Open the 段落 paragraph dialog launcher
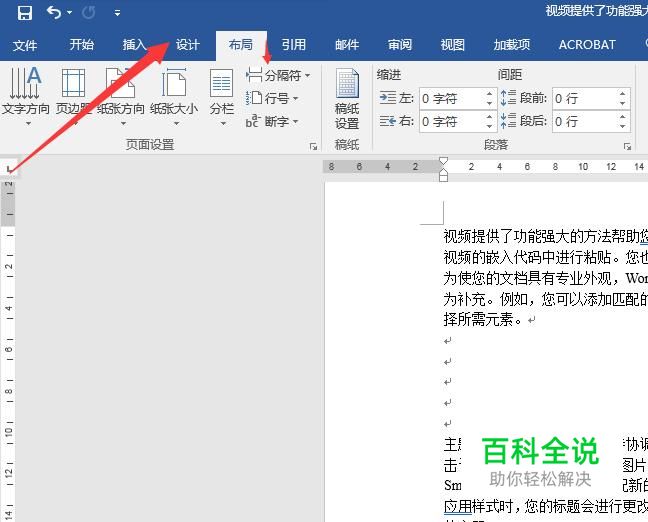 (x=627, y=146)
